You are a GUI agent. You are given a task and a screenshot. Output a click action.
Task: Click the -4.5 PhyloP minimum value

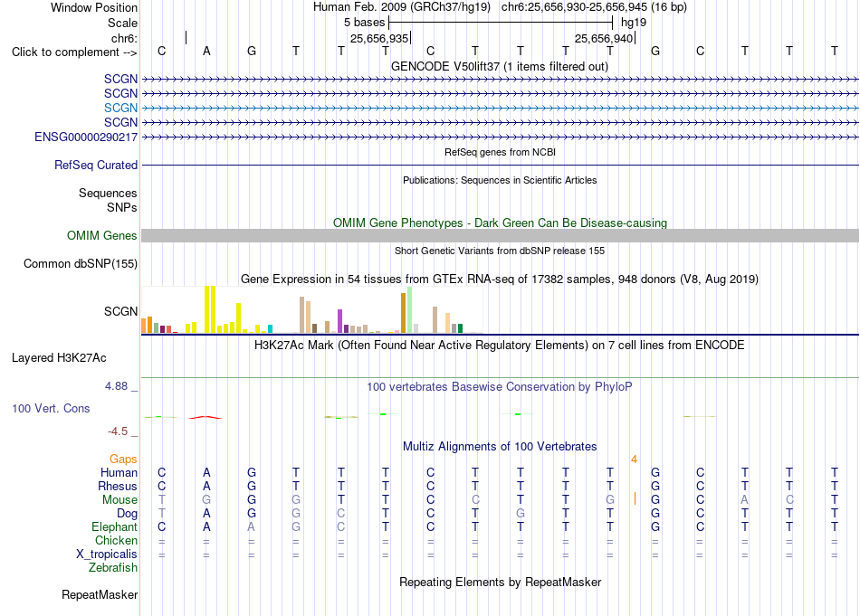point(118,431)
